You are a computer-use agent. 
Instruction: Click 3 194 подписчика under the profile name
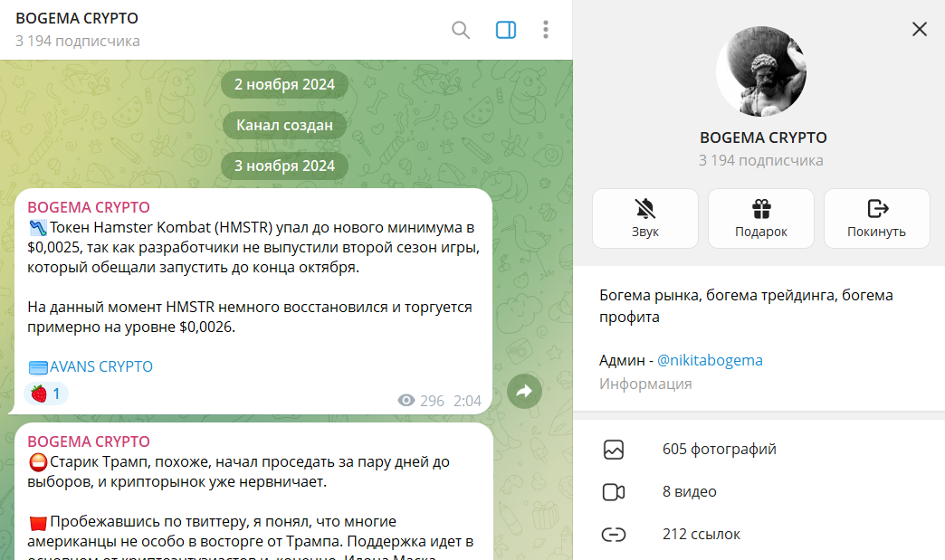coord(760,161)
